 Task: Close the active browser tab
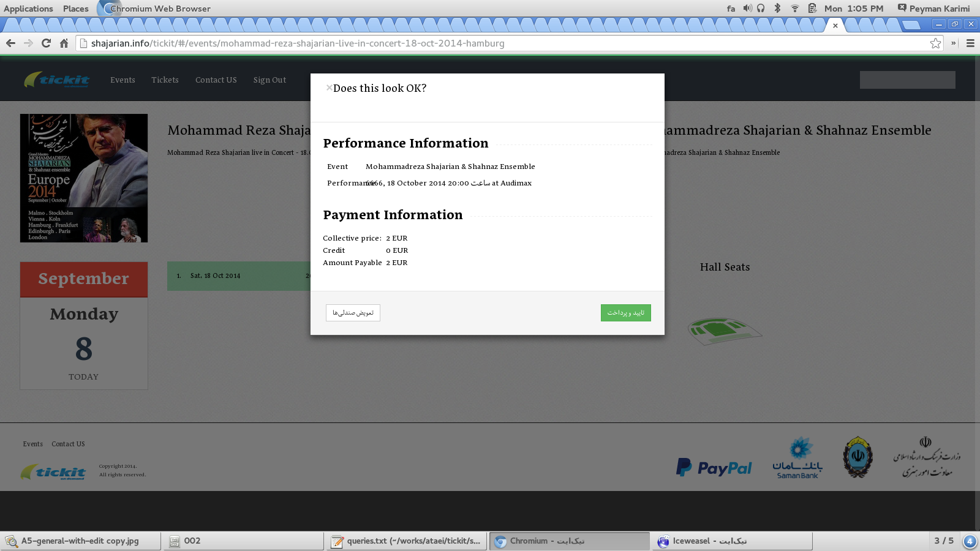pos(835,26)
